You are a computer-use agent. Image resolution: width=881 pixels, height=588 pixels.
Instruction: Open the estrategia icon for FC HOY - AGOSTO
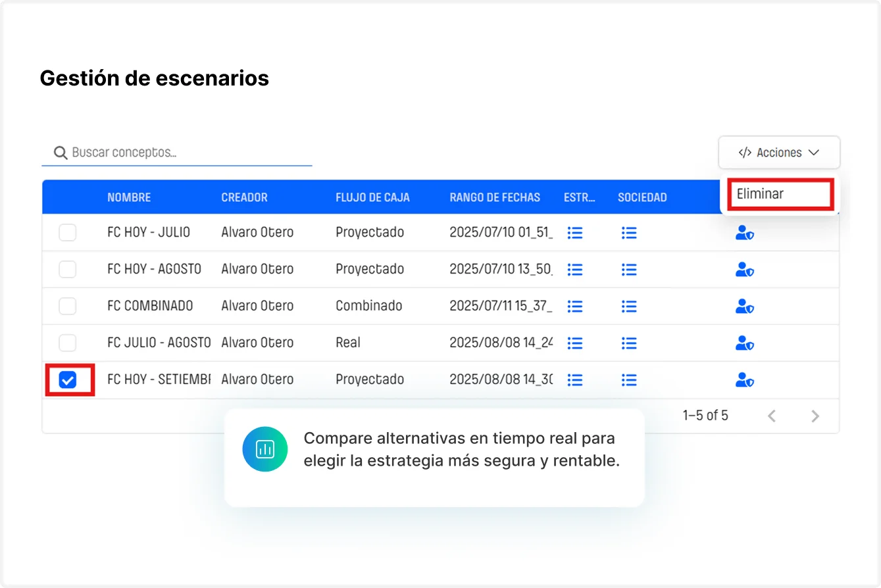pos(575,269)
